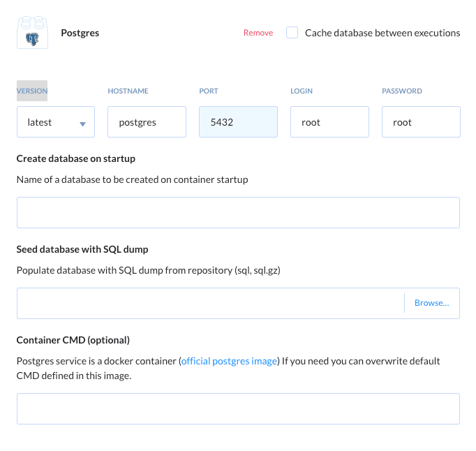Select the Login field with root

point(329,121)
